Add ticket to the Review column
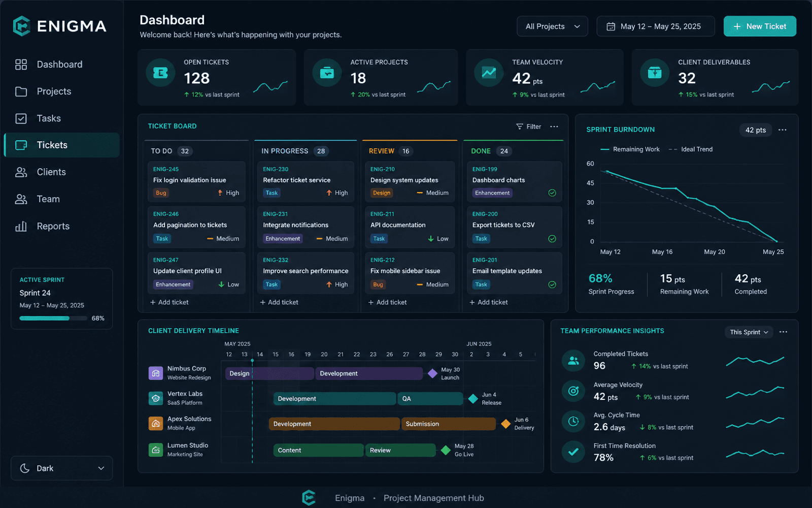This screenshot has height=508, width=812. [x=388, y=302]
